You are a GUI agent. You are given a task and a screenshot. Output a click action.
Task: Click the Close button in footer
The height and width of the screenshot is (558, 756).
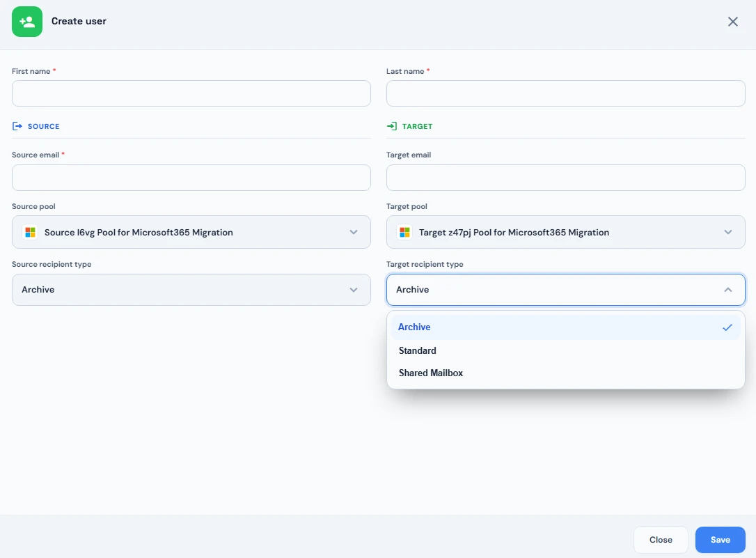pyautogui.click(x=661, y=540)
